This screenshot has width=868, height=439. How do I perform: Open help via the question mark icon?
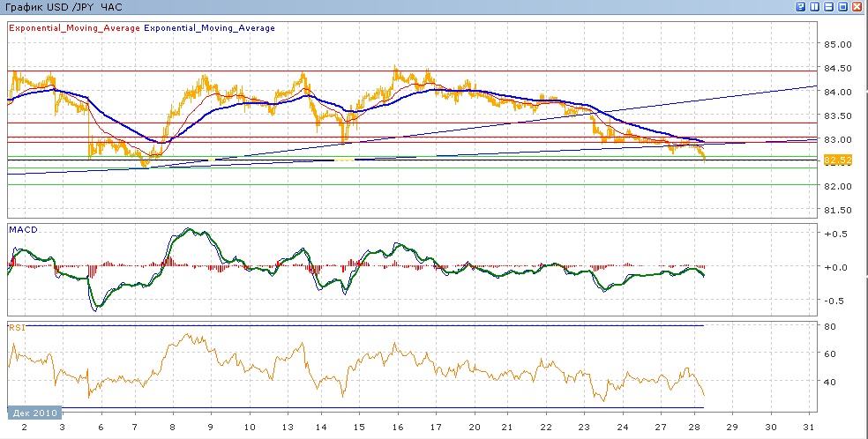click(x=801, y=7)
